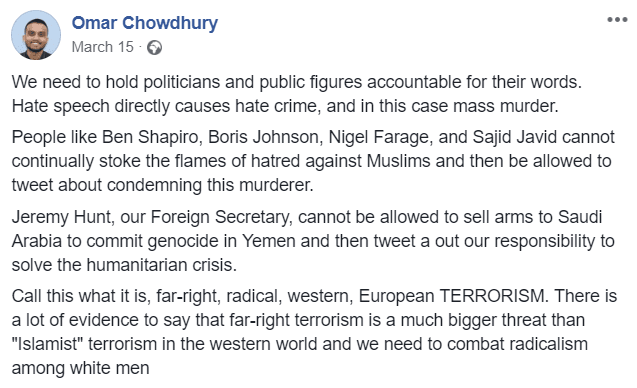637x388 pixels.
Task: Click the words Foreign Secretary
Action: point(221,217)
